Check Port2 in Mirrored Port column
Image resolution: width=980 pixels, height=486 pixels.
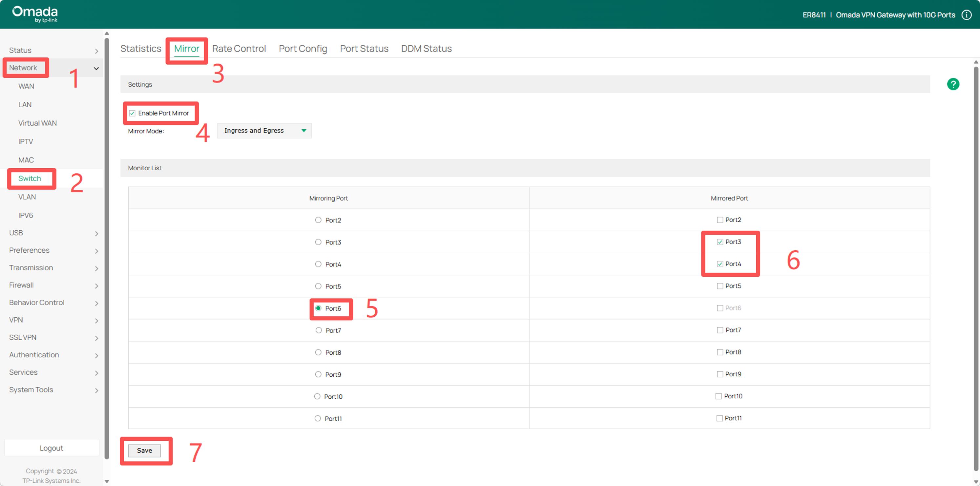click(x=720, y=220)
